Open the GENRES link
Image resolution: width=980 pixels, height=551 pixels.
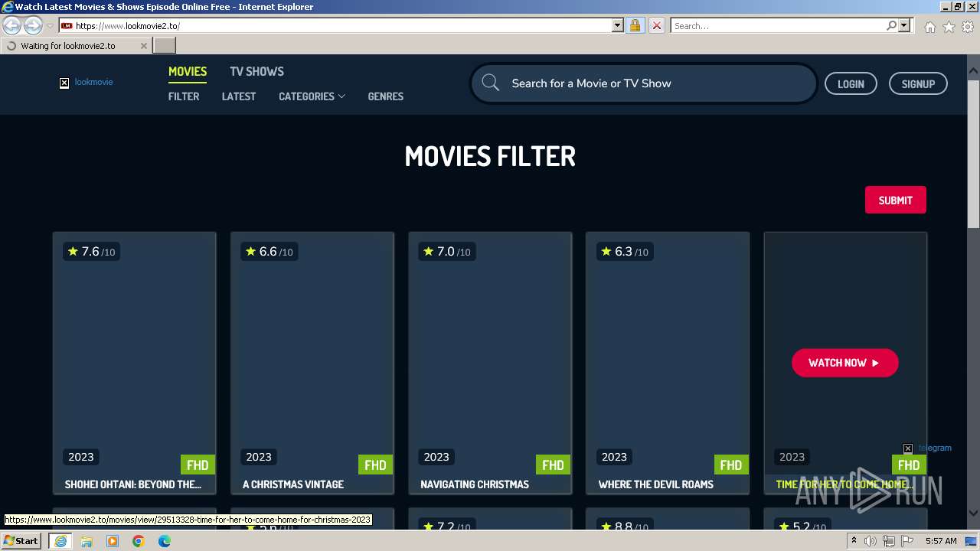385,96
